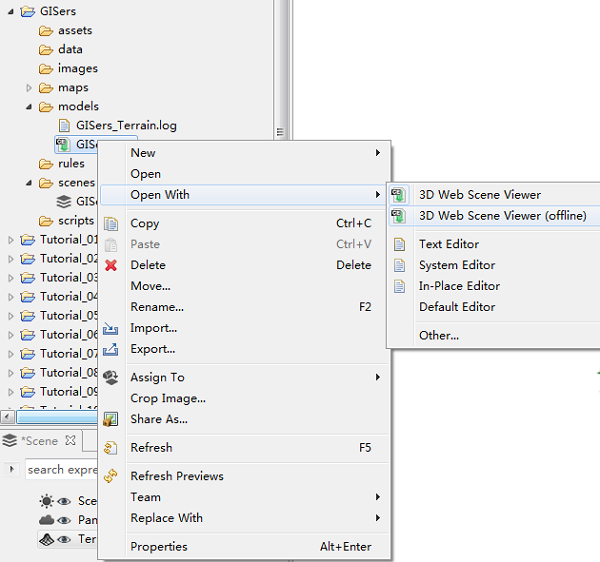Image resolution: width=600 pixels, height=562 pixels.
Task: Open the Replace With submenu
Action: [x=244, y=518]
